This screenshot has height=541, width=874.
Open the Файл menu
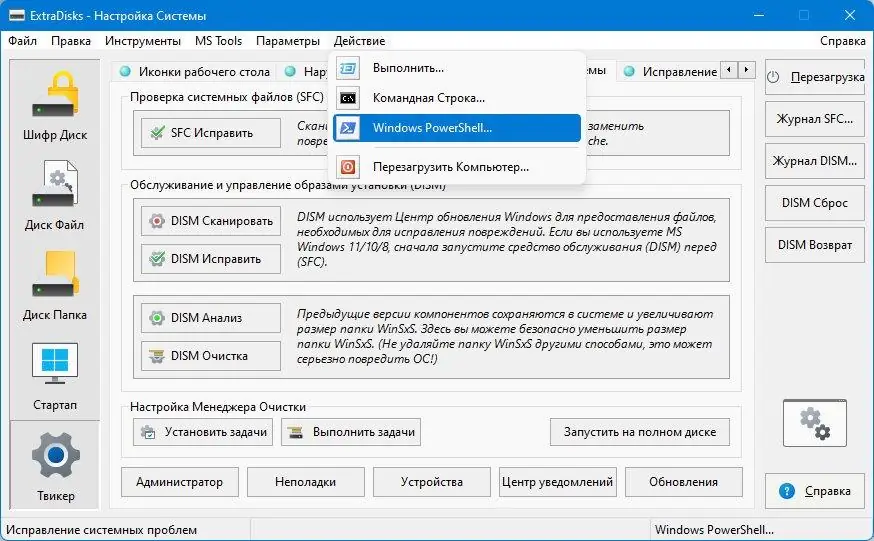click(22, 41)
